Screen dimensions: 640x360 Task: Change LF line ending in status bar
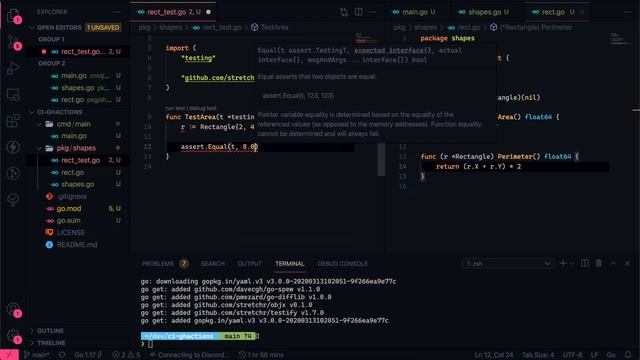point(594,355)
